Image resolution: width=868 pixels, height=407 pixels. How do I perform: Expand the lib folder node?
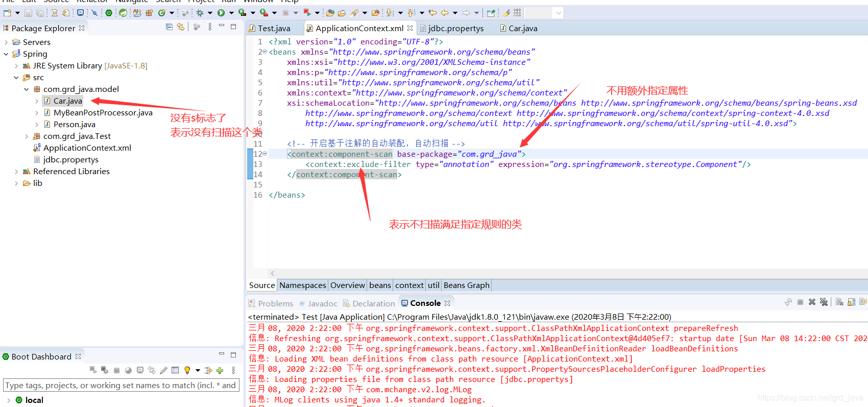(x=16, y=183)
